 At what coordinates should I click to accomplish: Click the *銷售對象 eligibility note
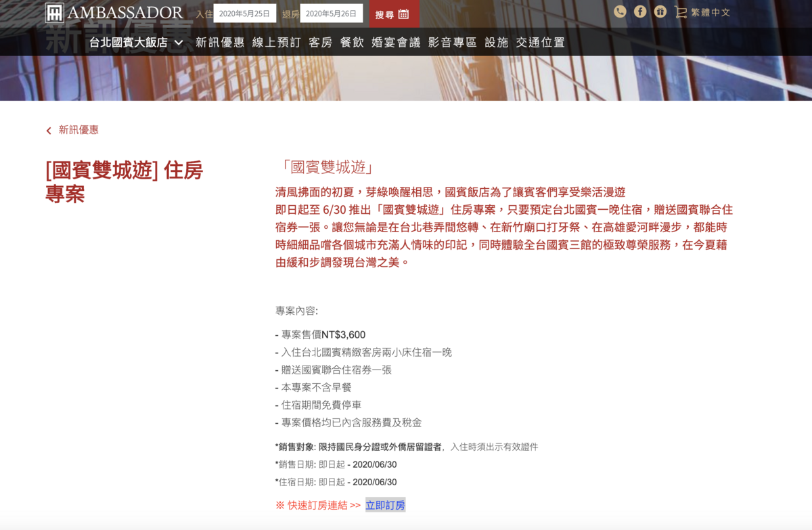pyautogui.click(x=407, y=447)
